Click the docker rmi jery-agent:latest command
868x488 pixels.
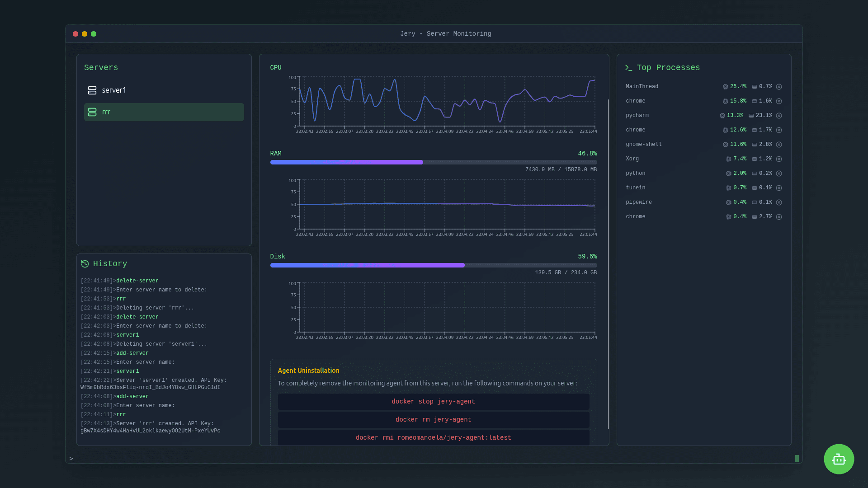click(x=433, y=438)
